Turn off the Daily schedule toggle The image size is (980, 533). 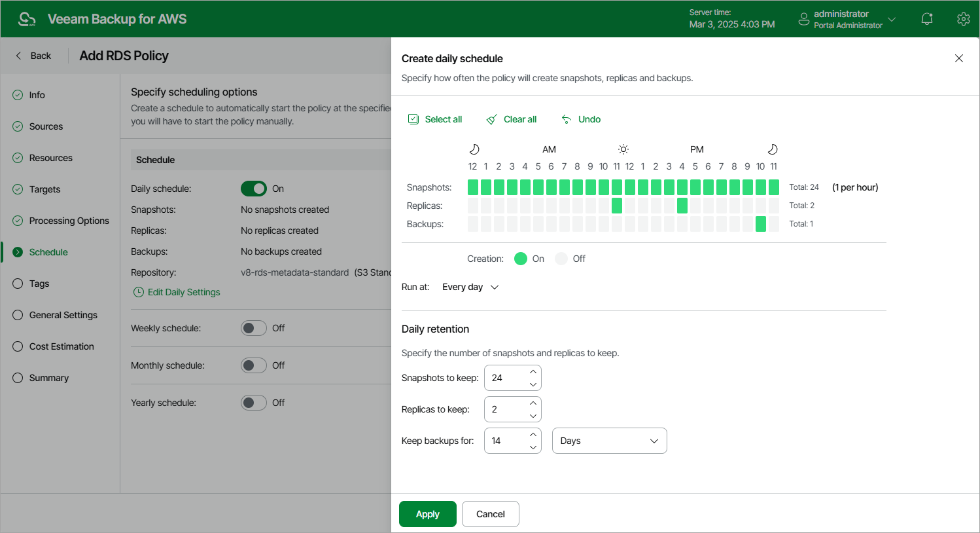(x=254, y=188)
